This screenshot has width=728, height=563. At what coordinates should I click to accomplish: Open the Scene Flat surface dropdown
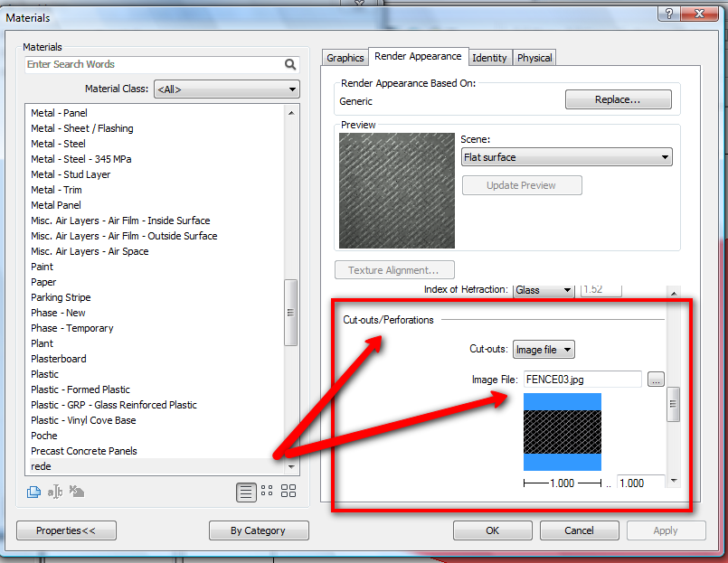[566, 157]
